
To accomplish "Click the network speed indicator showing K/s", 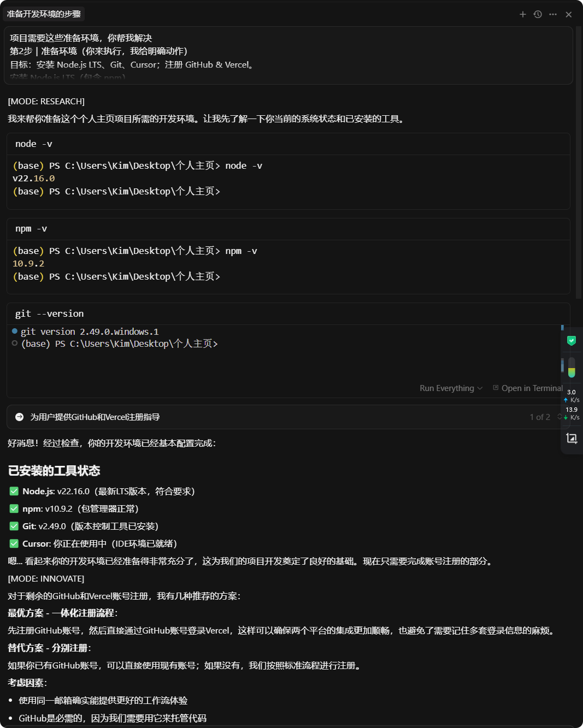I will pyautogui.click(x=572, y=405).
